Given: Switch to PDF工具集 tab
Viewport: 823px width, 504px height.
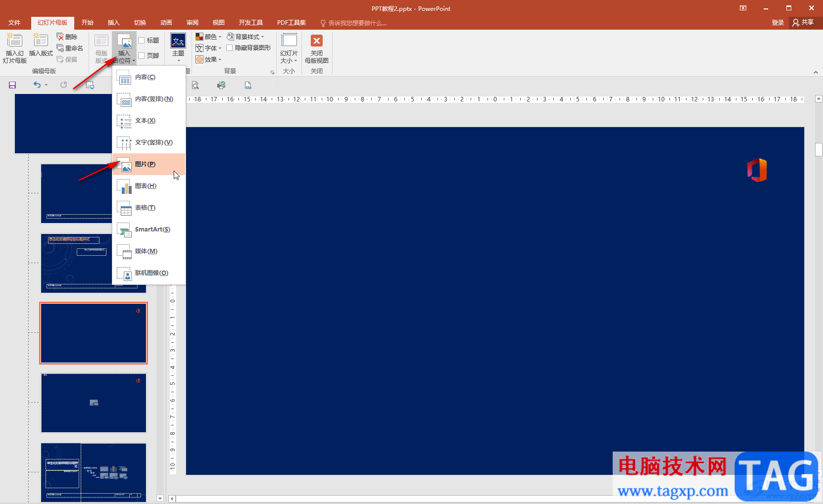Looking at the screenshot, I should point(291,23).
